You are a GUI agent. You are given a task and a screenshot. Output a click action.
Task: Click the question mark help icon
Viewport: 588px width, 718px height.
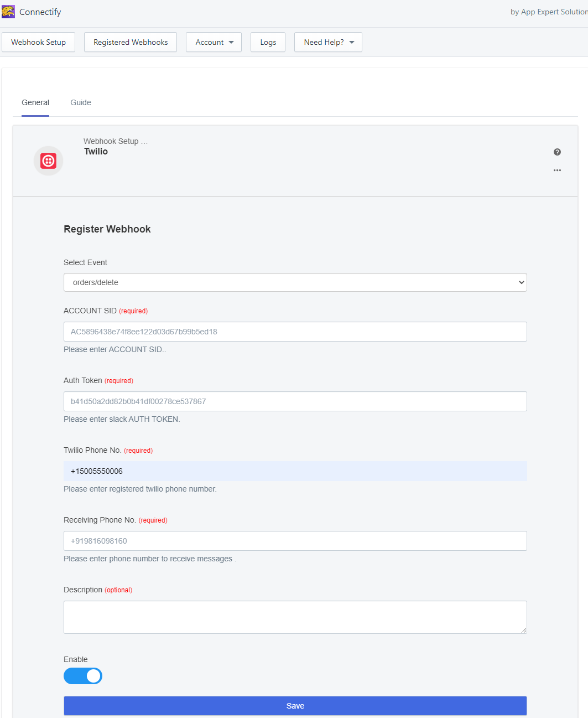(557, 152)
